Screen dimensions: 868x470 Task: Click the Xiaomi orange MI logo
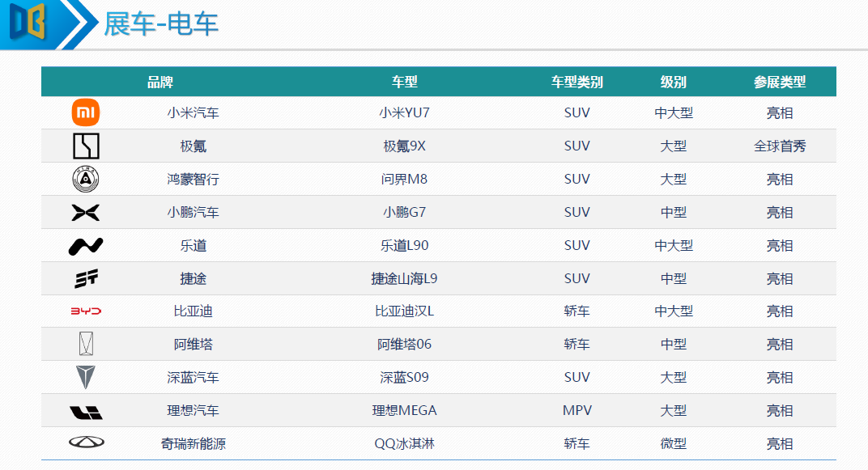pos(86,112)
